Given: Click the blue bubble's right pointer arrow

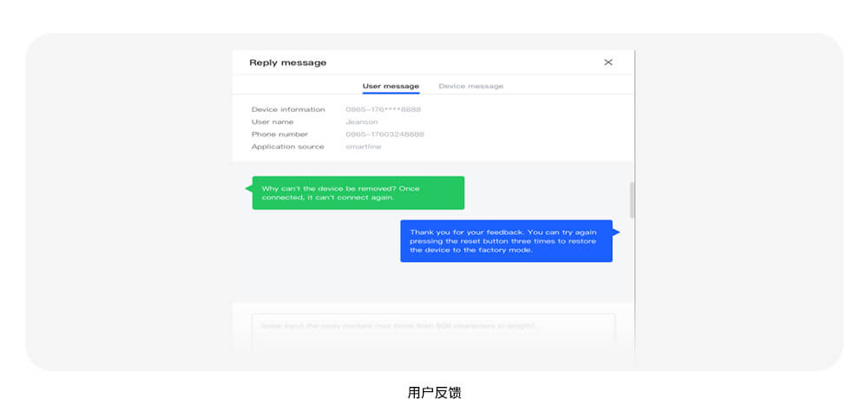Looking at the screenshot, I should pos(616,232).
